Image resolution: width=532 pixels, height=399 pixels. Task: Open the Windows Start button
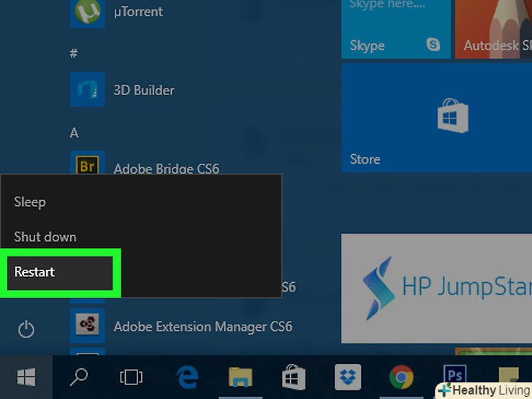click(26, 377)
